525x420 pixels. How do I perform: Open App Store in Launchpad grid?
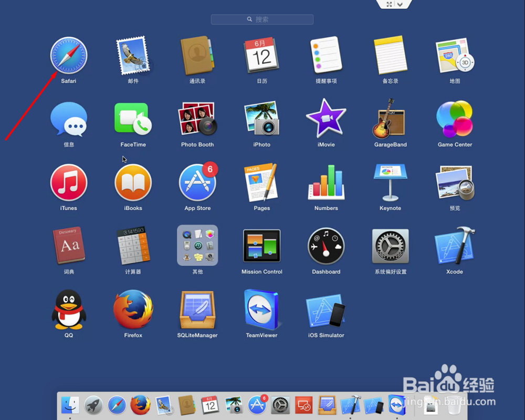[x=198, y=182]
